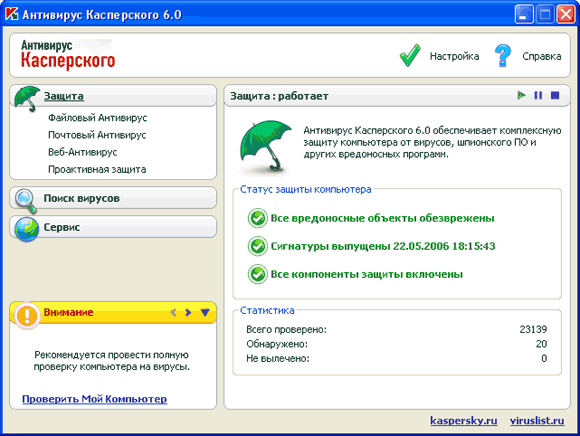This screenshot has width=580, height=436.
Task: Click the checkmark beside Сигнатуры выпущены
Action: tap(257, 246)
